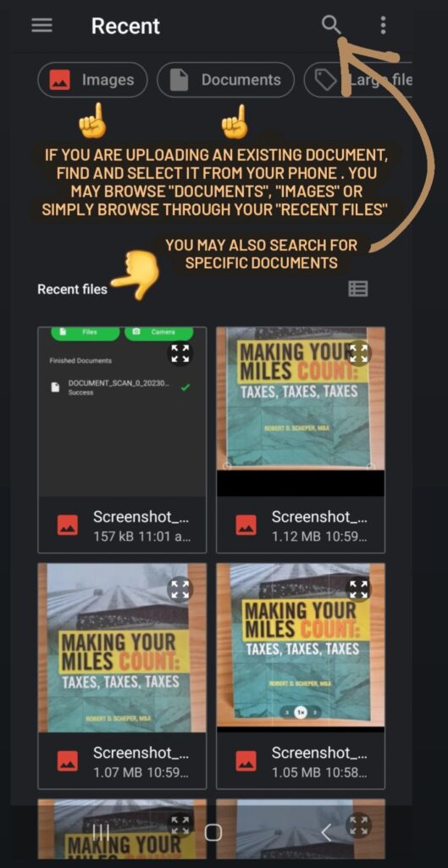The width and height of the screenshot is (448, 868).
Task: Expand the first screenshot's fullscreen preview icon
Action: (x=180, y=353)
